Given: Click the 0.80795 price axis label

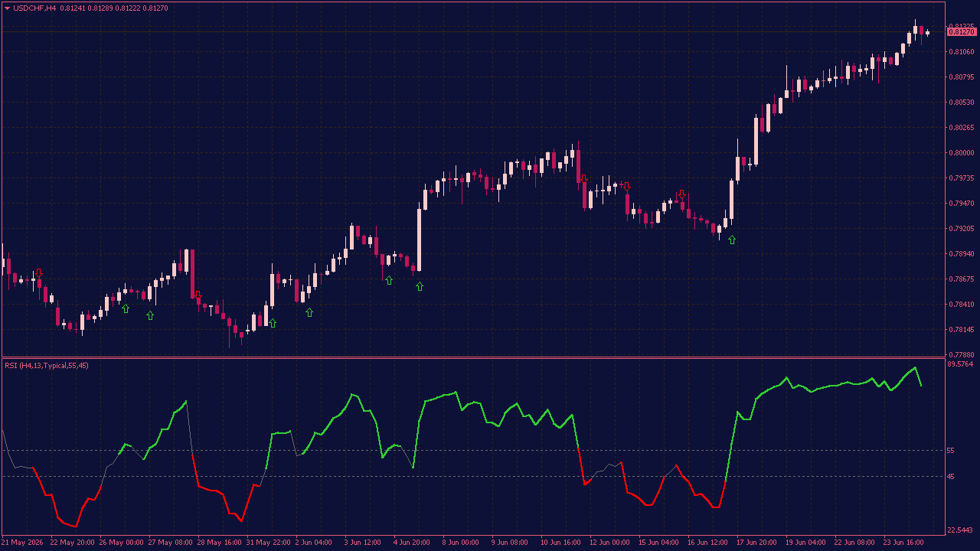Looking at the screenshot, I should [x=961, y=77].
